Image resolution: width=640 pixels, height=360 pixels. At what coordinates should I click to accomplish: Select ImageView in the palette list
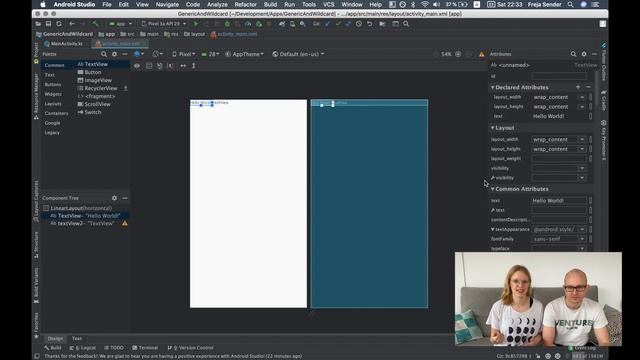pyautogui.click(x=95, y=80)
